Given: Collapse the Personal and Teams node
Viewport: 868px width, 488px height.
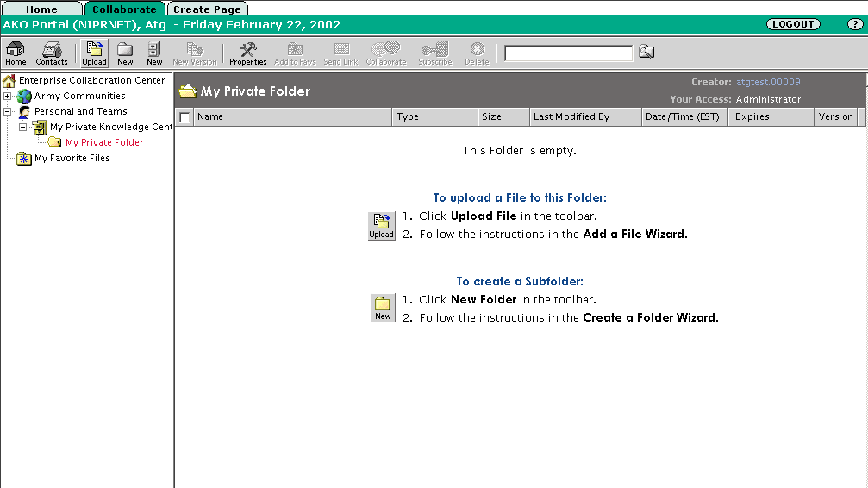Looking at the screenshot, I should 8,112.
